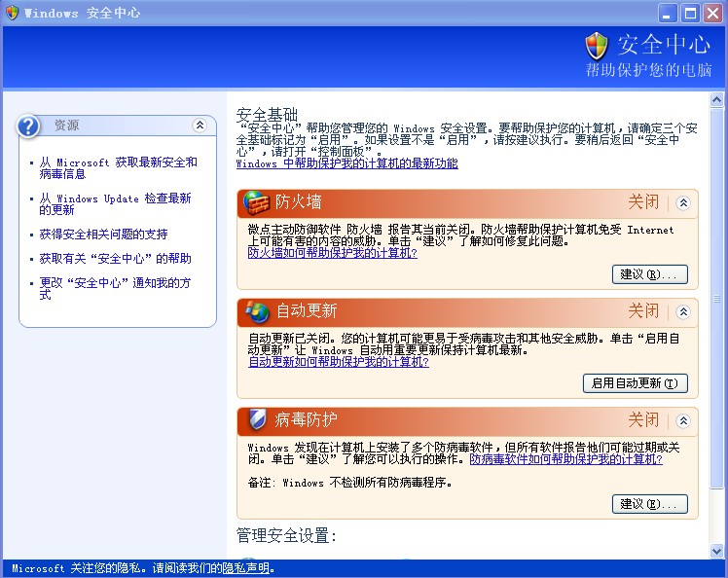This screenshot has width=728, height=578.
Task: Click the 防火墙 关闭 status text
Action: [x=643, y=202]
